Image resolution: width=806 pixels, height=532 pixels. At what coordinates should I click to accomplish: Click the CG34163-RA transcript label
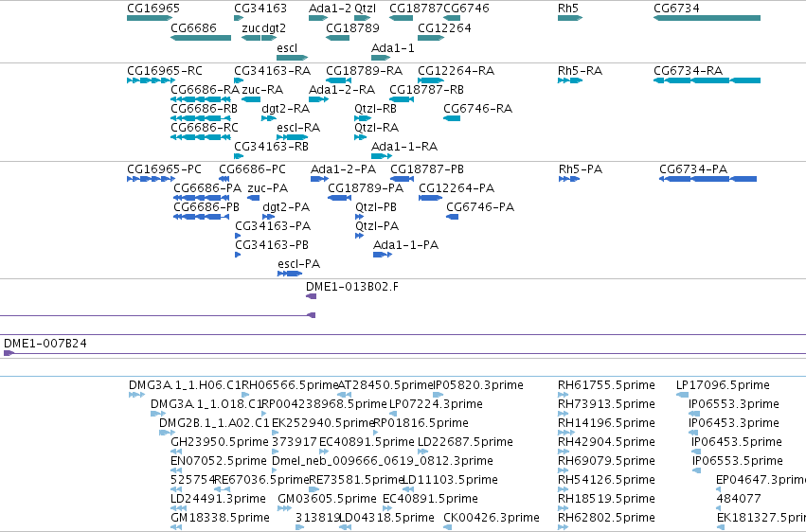point(272,70)
